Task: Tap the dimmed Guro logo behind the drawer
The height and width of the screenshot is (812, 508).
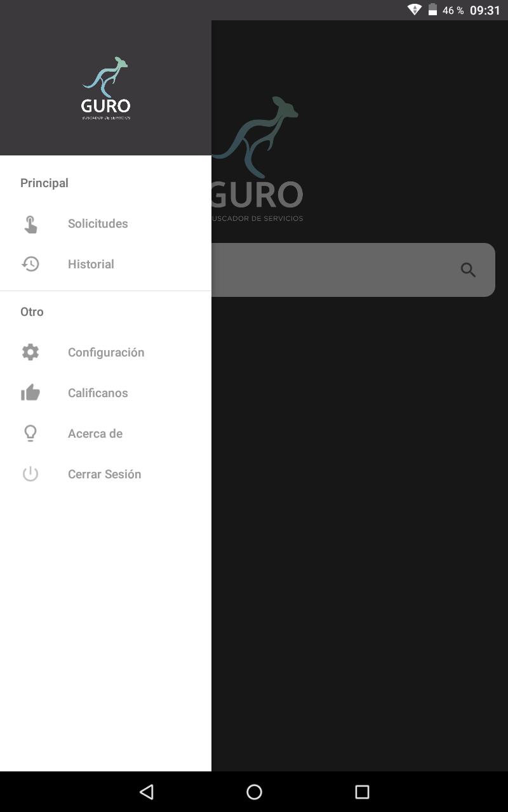Action: pyautogui.click(x=257, y=159)
